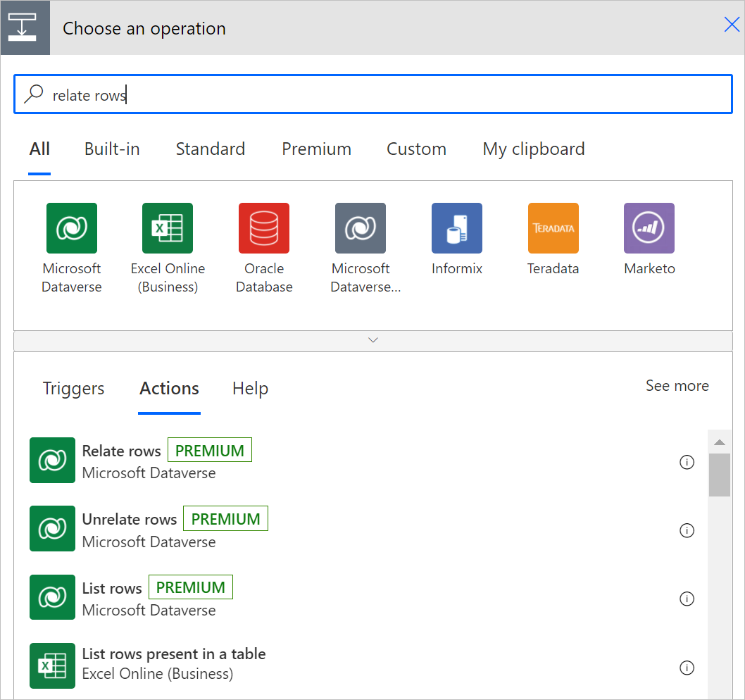Show info for Unrelate rows action
The width and height of the screenshot is (745, 700).
pos(687,530)
